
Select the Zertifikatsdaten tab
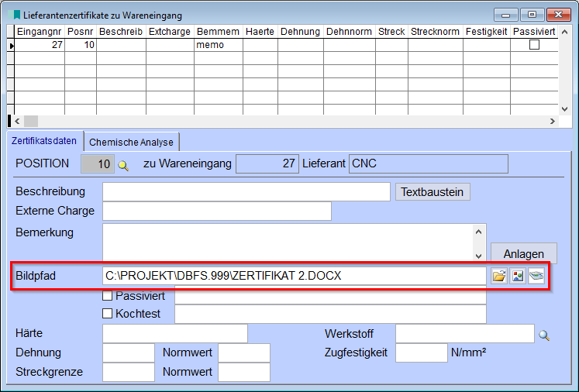(44, 141)
